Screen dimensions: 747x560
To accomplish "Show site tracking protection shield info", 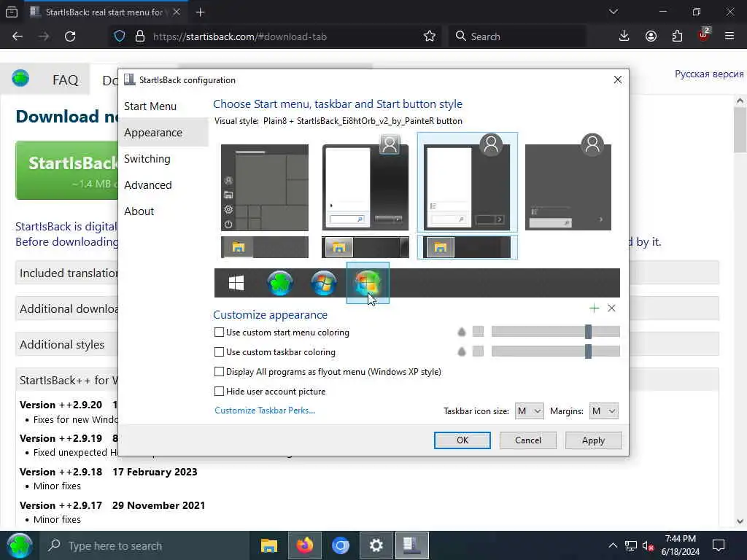I will pyautogui.click(x=120, y=36).
